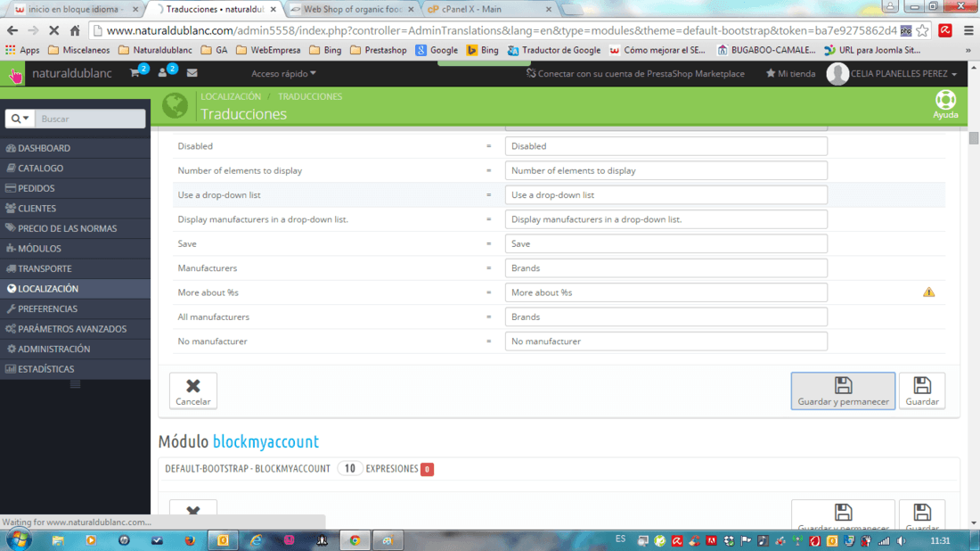Show more bookmarks with the chevron
Viewport: 980px width, 551px height.
tap(968, 50)
